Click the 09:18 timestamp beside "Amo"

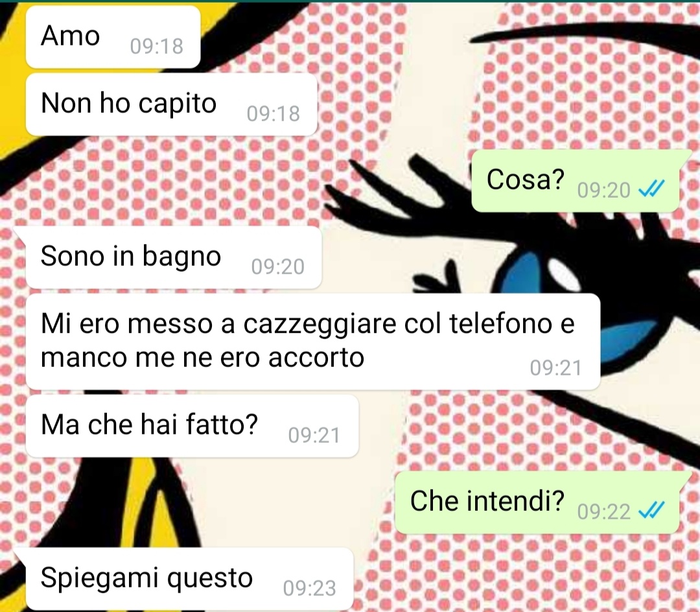click(x=157, y=47)
